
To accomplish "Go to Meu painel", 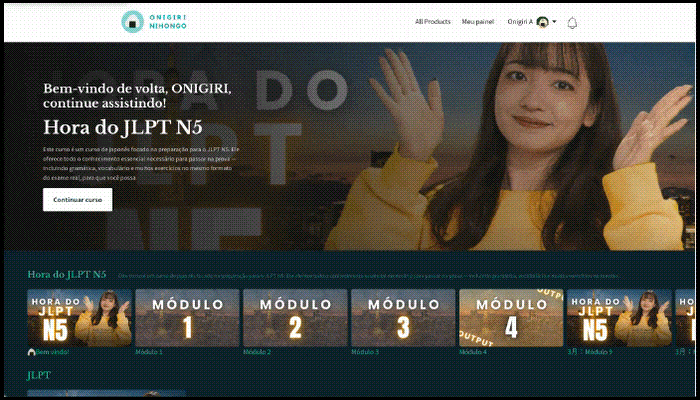I will (x=478, y=21).
